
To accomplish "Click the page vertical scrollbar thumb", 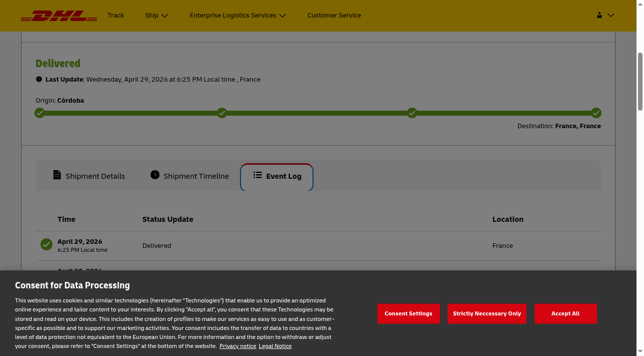I will pyautogui.click(x=640, y=81).
